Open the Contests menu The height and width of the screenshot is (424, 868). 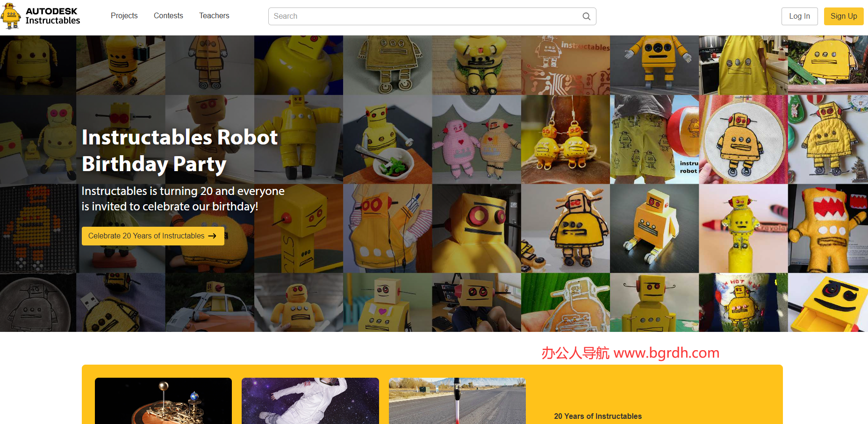[x=168, y=16]
